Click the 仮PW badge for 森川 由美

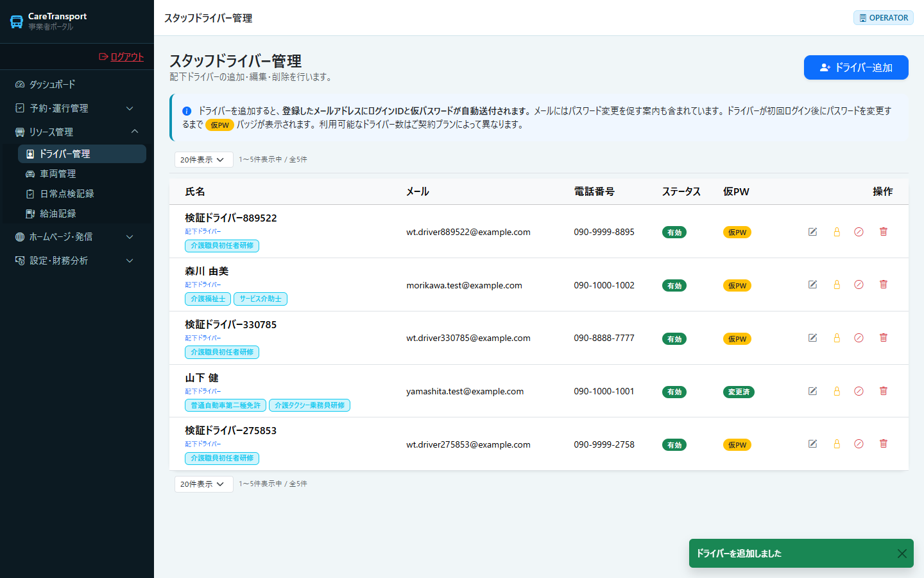737,286
